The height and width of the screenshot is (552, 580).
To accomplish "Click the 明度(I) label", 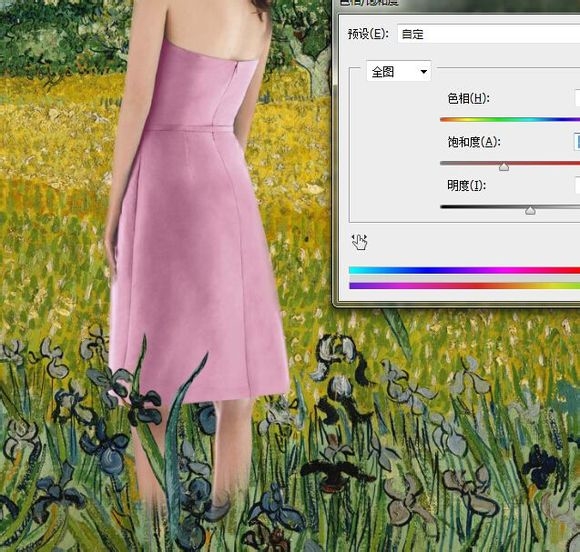I will [x=466, y=185].
